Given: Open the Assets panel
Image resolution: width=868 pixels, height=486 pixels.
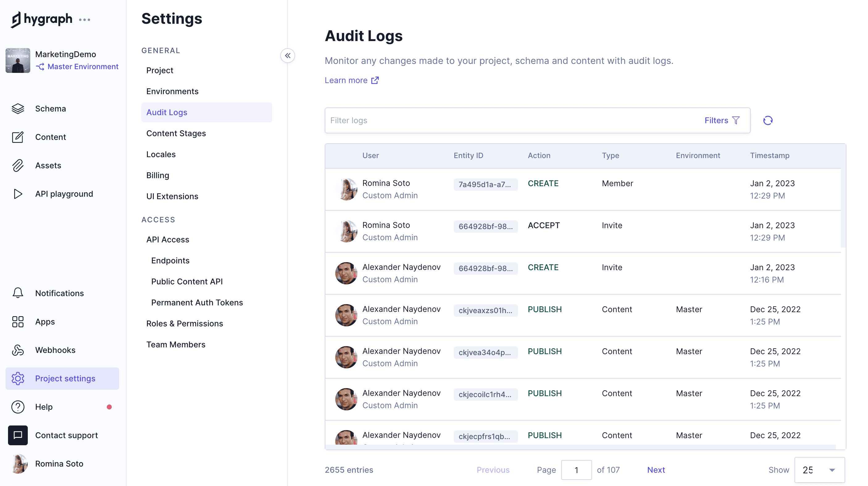Looking at the screenshot, I should [x=48, y=165].
